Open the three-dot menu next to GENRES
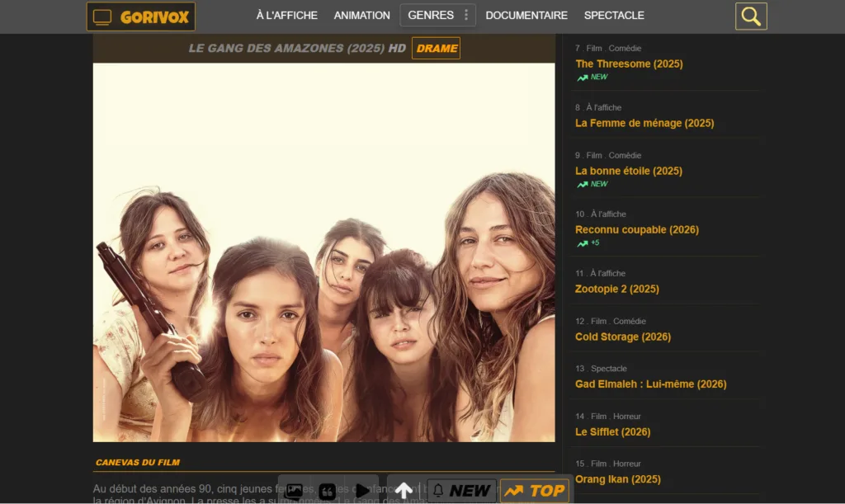Image resolution: width=845 pixels, height=504 pixels. pyautogui.click(x=465, y=15)
